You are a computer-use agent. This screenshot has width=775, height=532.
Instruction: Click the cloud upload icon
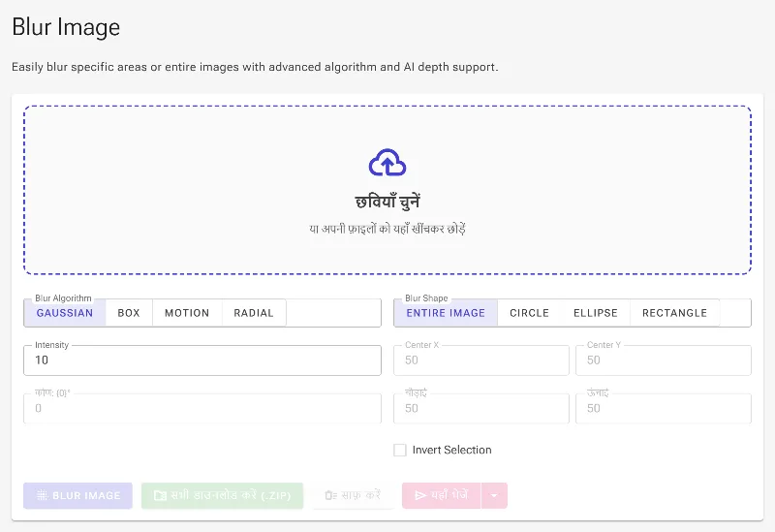[x=387, y=162]
